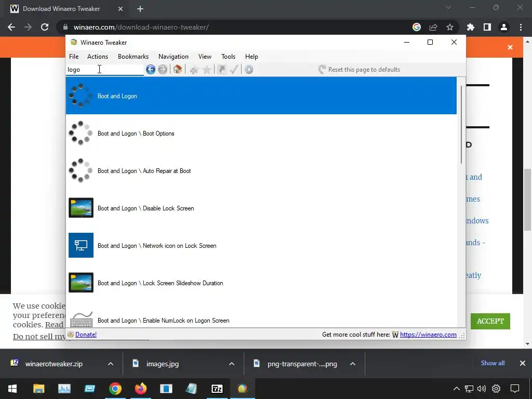This screenshot has width=532, height=399.
Task: Click the green ACCEPT cookies button
Action: tap(490, 321)
